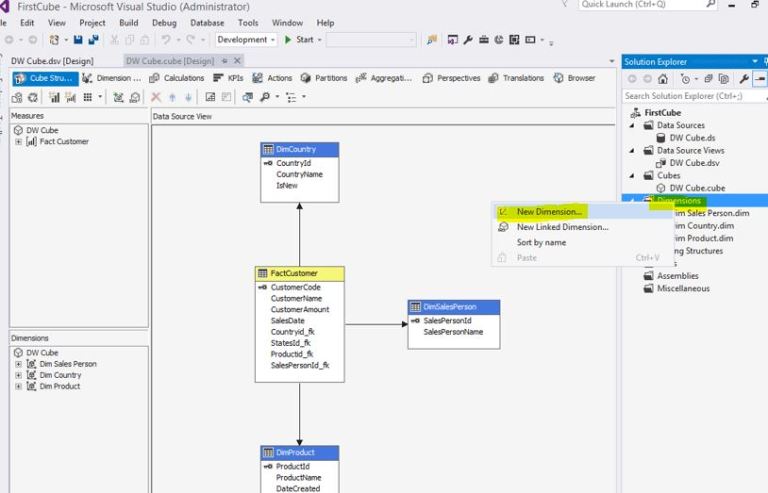Open the Partitions tab

tap(324, 78)
